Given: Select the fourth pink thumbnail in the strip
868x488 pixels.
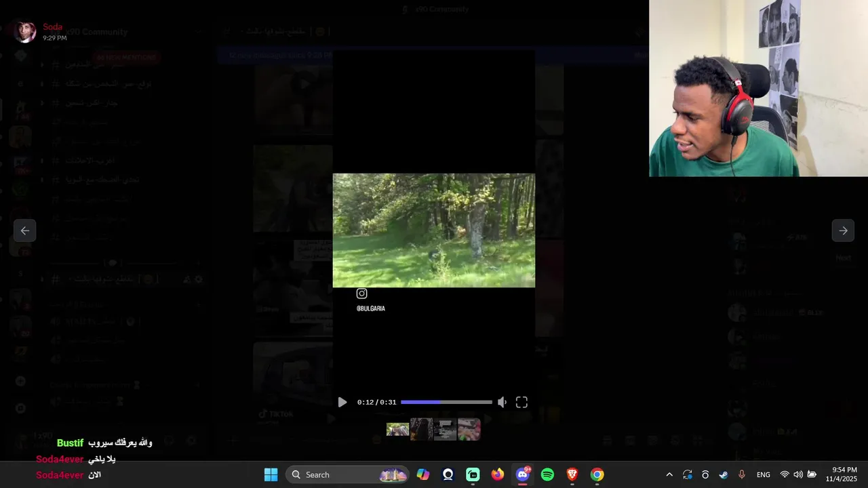Looking at the screenshot, I should click(x=469, y=429).
